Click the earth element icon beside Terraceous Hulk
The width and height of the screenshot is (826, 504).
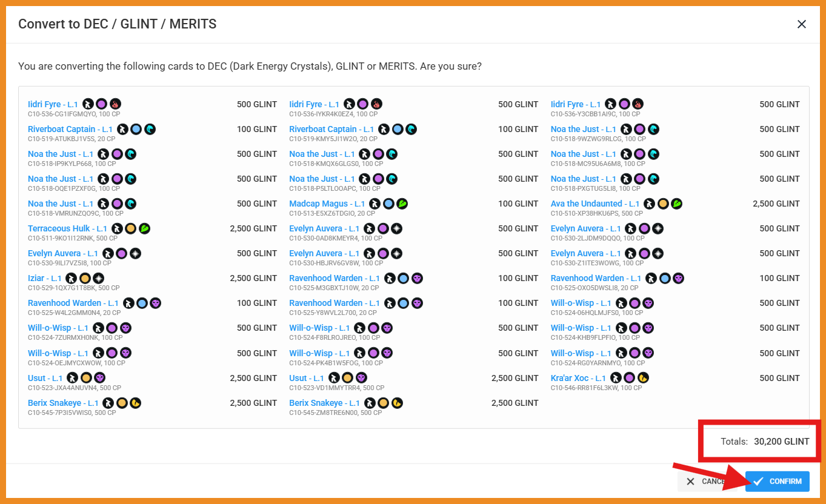(144, 229)
